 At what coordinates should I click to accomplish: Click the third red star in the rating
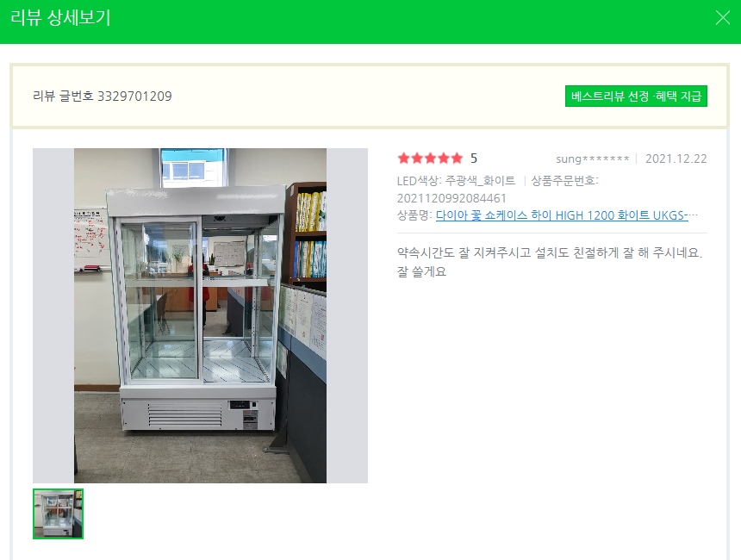430,159
